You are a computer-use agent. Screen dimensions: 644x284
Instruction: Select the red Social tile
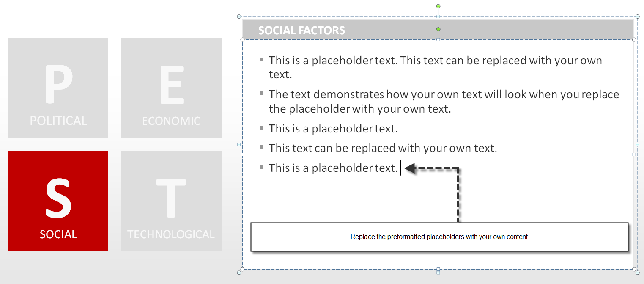click(x=58, y=201)
